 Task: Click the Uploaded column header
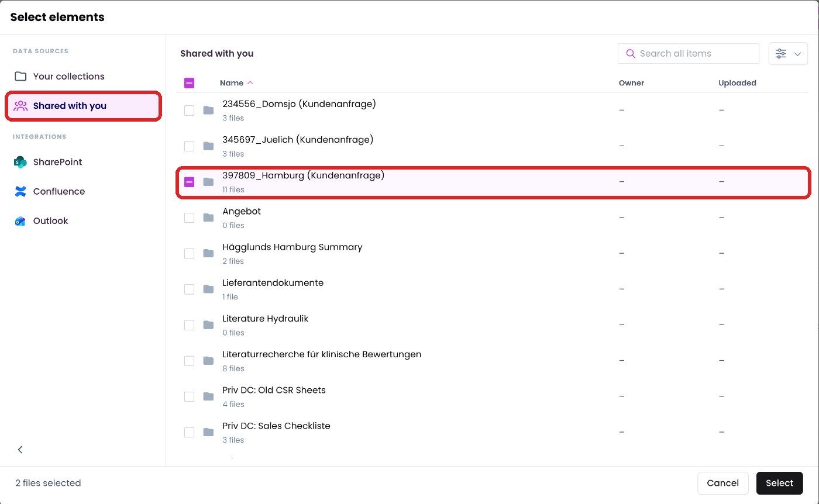click(737, 83)
